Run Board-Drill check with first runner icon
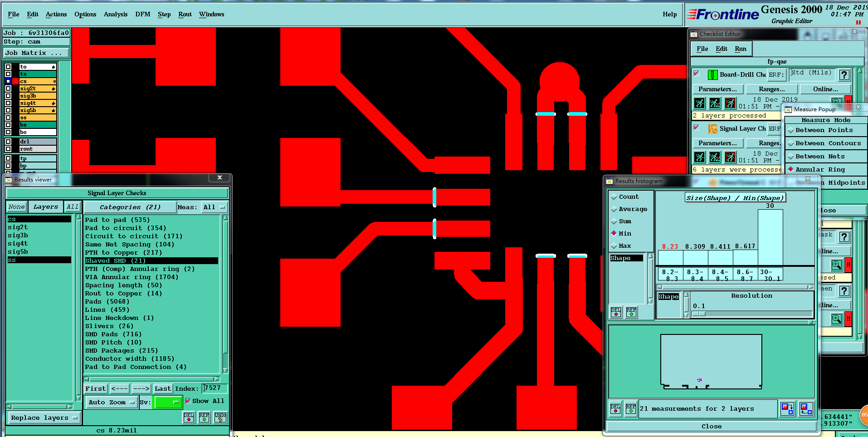Viewport: 868px width, 437px height. click(700, 103)
